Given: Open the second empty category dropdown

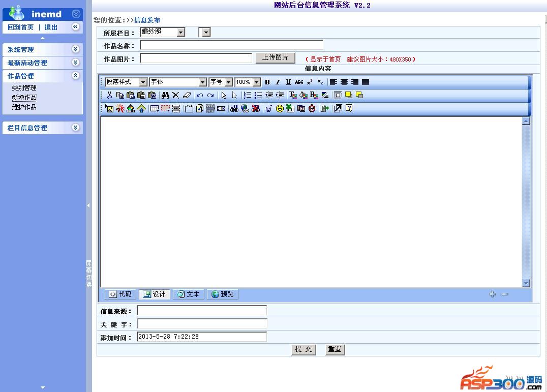Looking at the screenshot, I should pos(204,32).
